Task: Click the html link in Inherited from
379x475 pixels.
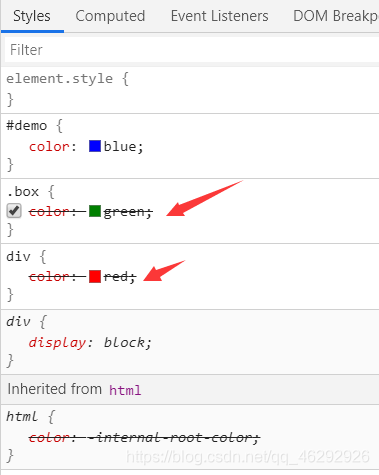Action: point(125,390)
